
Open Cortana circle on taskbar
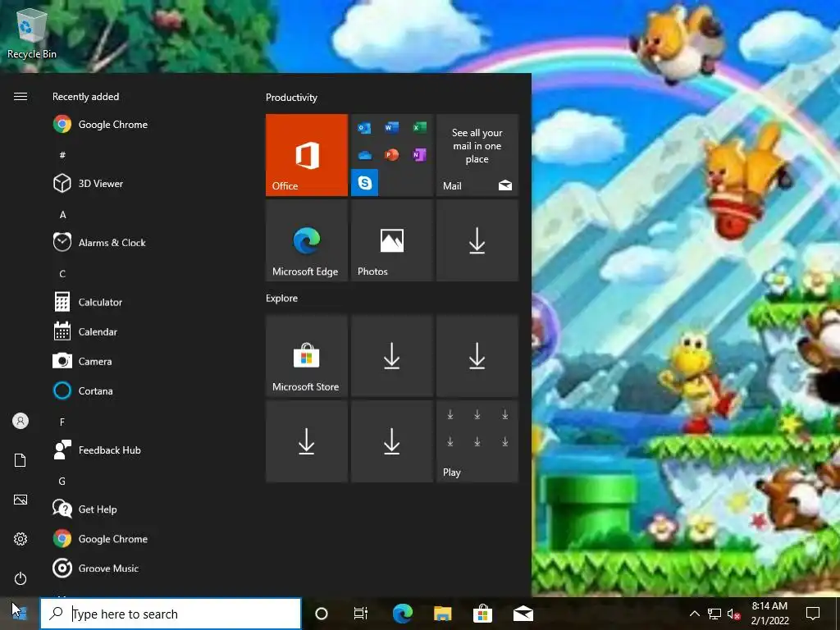[322, 614]
